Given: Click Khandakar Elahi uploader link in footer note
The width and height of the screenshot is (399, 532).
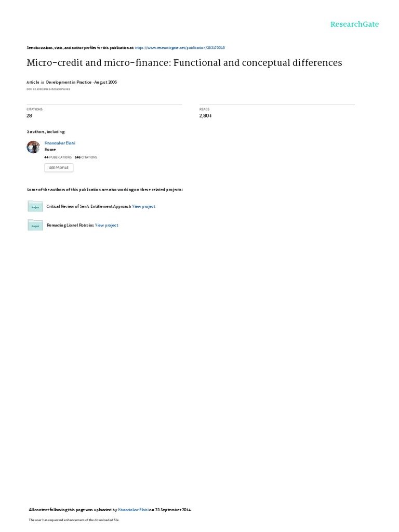Looking at the screenshot, I should 133,510.
